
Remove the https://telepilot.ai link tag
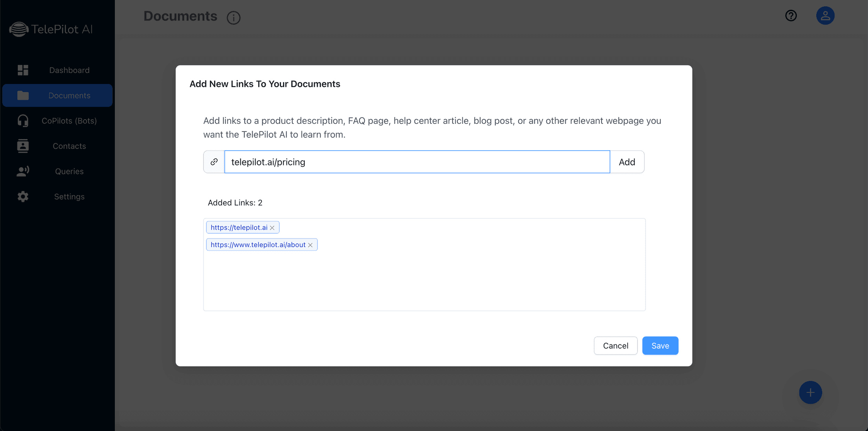[x=272, y=228]
